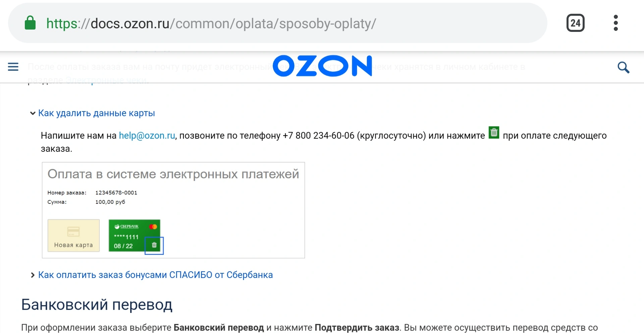Click the 'Банковский перевод' heading
Viewport: 644px width, 333px height.
pyautogui.click(x=97, y=304)
